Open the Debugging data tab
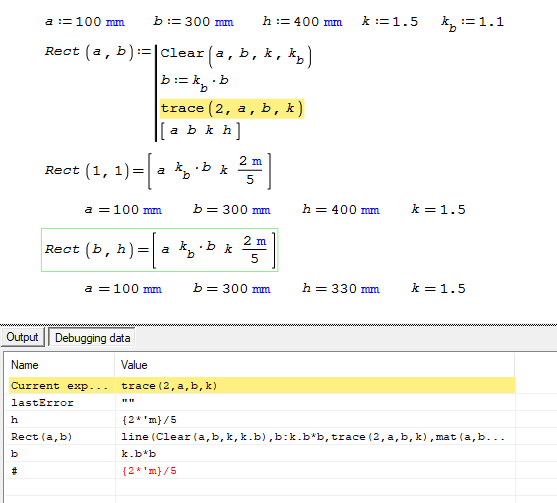Screen dimensions: 557x503 pos(92,337)
